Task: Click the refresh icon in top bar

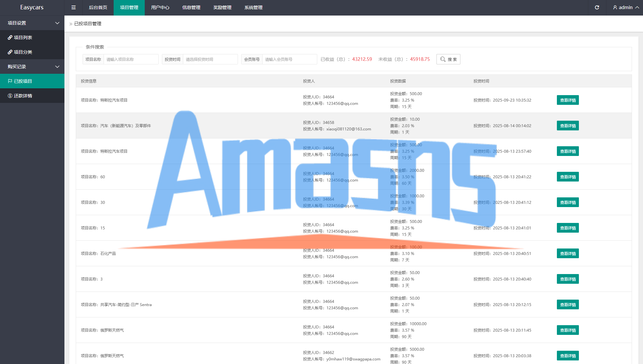Action: [x=597, y=7]
